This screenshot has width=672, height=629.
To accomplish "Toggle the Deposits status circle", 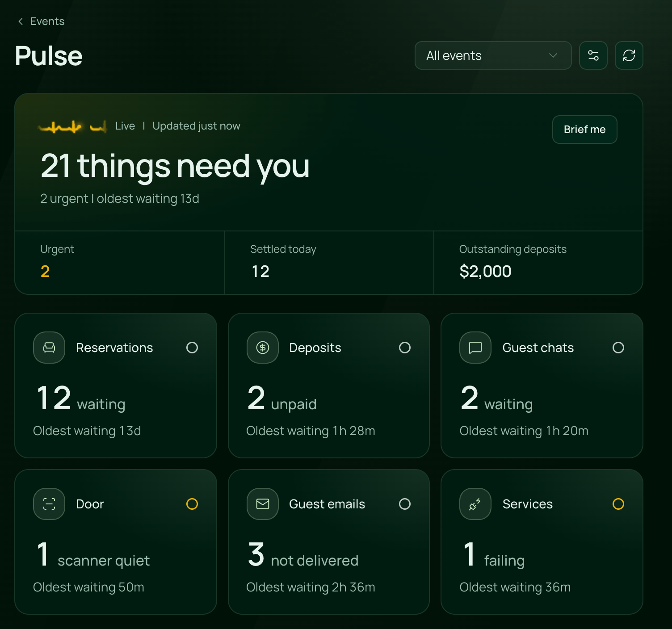I will (405, 348).
